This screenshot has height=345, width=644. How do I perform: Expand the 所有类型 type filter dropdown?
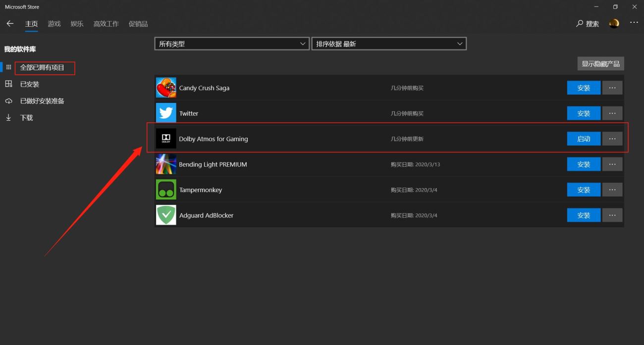pos(232,44)
